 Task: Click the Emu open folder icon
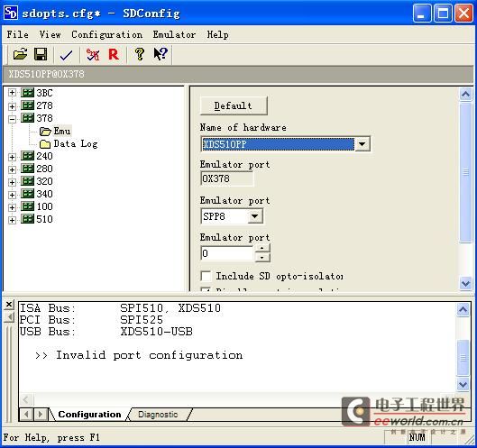45,131
